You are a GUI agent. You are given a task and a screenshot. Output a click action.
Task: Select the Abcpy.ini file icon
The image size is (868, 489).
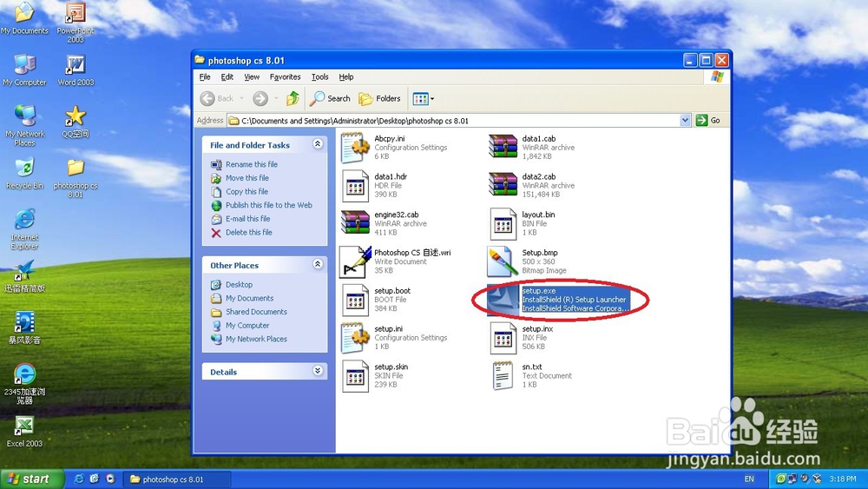pyautogui.click(x=355, y=148)
